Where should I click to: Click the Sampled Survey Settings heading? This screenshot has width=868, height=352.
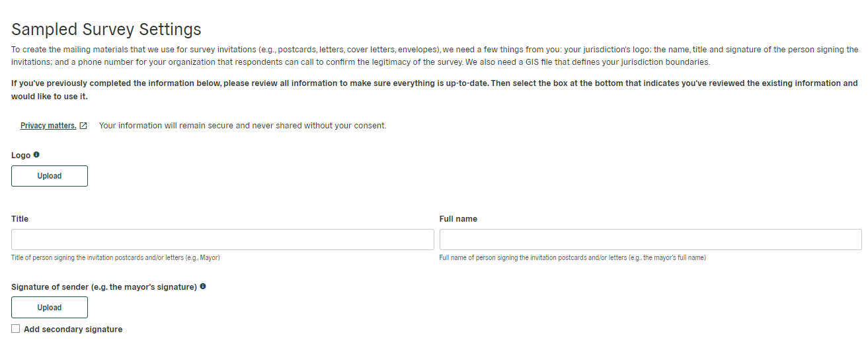pyautogui.click(x=106, y=30)
